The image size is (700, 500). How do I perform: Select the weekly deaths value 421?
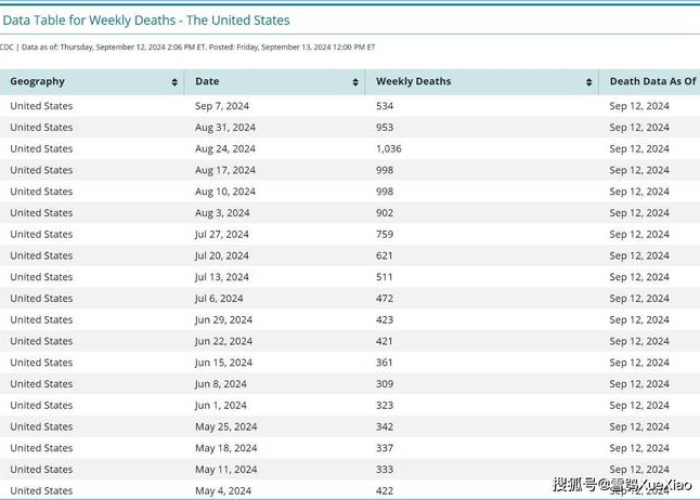(x=384, y=342)
